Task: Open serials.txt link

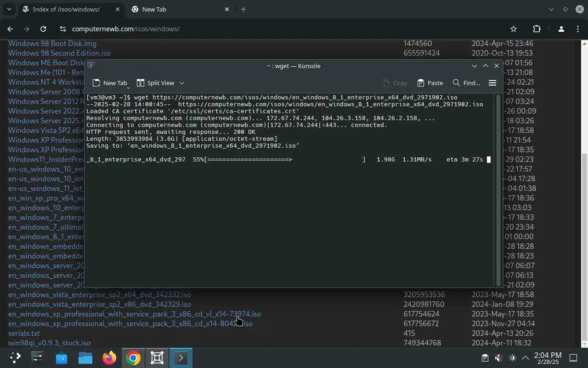Action: [x=24, y=333]
